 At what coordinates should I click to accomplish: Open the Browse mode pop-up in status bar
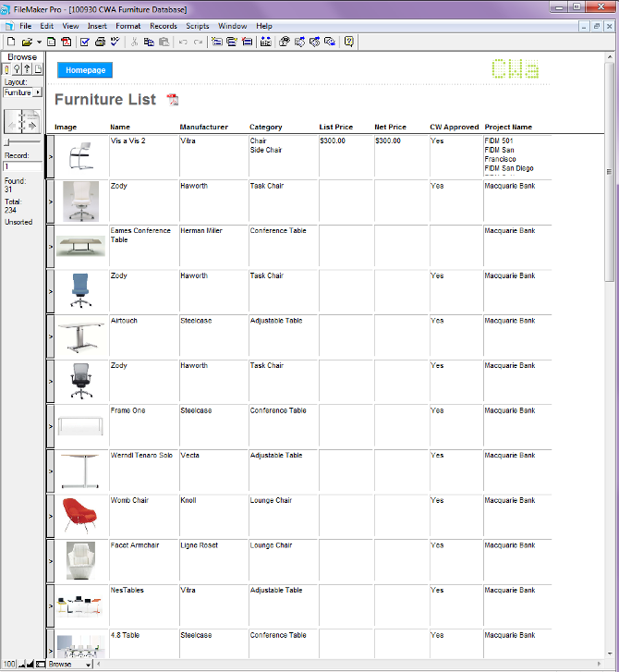click(70, 665)
